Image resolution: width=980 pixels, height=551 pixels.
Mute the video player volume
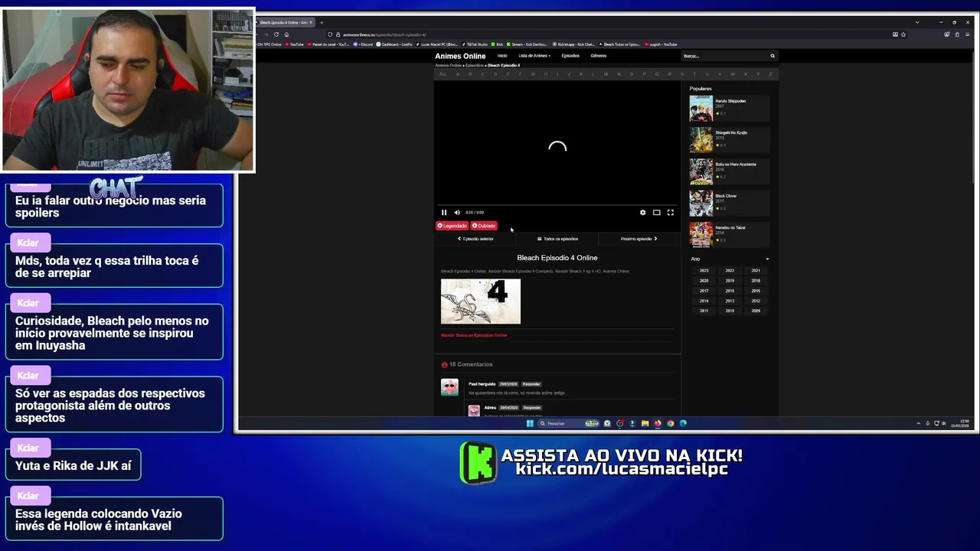coord(457,213)
